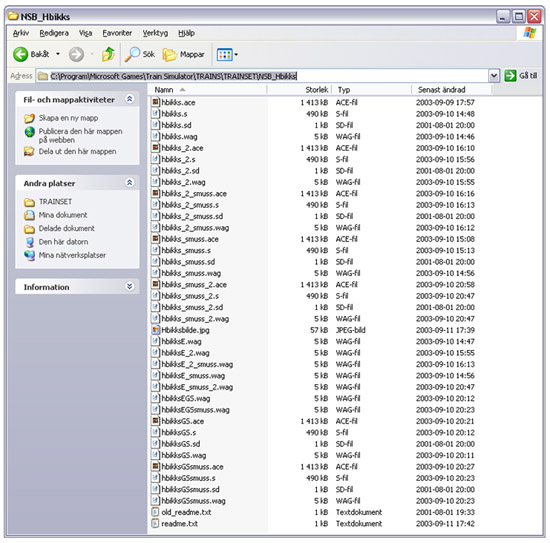Toggle the Mappar folders pane

click(184, 54)
